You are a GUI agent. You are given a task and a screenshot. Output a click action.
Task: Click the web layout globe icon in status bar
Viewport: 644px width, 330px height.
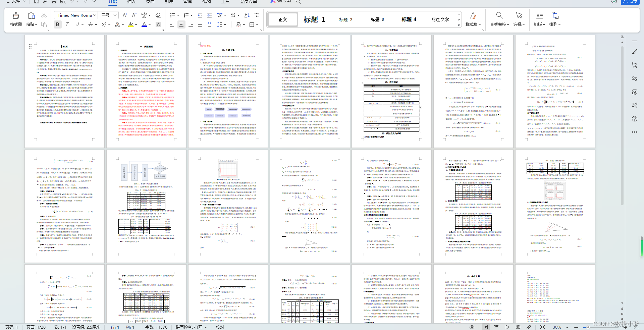pyautogui.click(x=518, y=327)
